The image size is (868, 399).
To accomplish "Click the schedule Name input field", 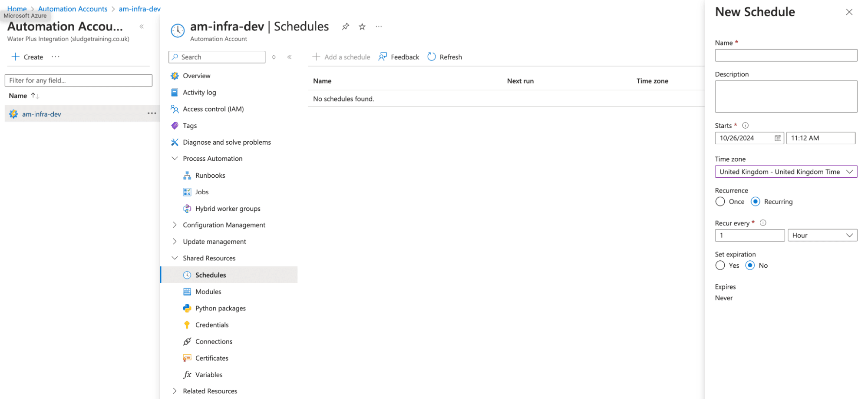I will click(785, 55).
